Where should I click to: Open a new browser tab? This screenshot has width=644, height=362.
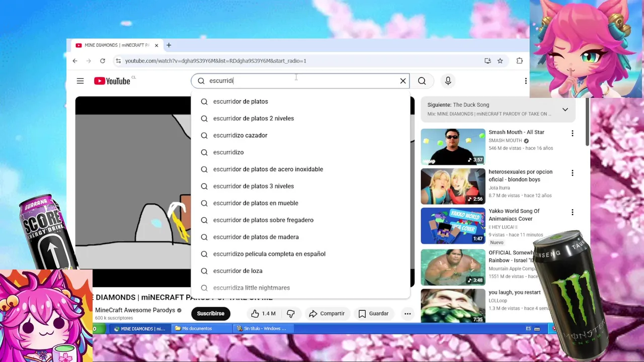(x=169, y=45)
